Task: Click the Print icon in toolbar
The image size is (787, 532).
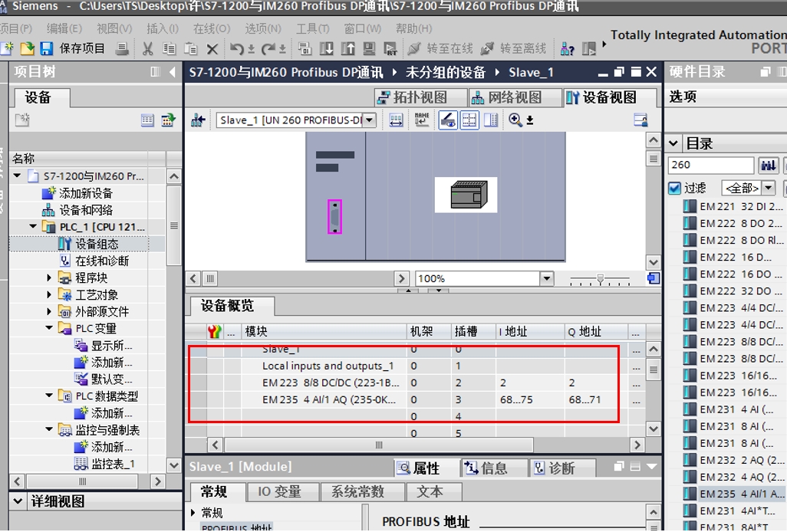Action: coord(122,48)
